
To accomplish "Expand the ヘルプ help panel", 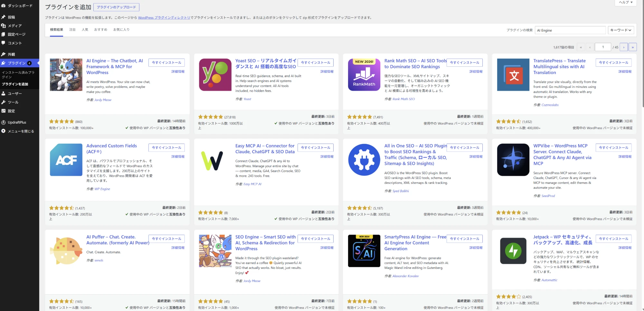I will coord(626,2).
